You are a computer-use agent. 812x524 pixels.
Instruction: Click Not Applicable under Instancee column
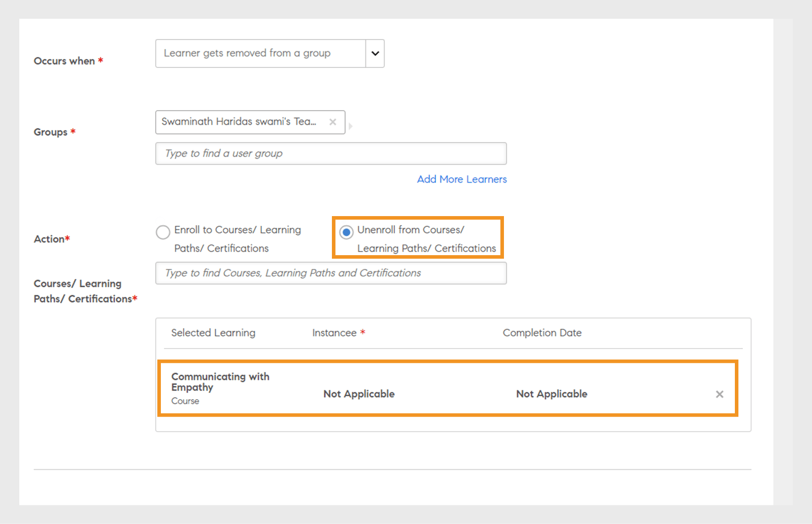click(x=359, y=394)
